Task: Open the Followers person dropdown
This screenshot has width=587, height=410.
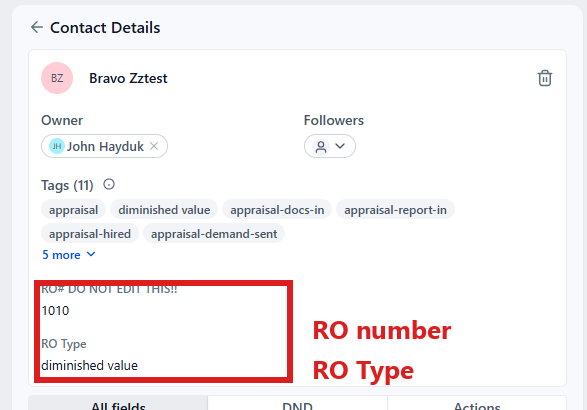Action: (330, 146)
